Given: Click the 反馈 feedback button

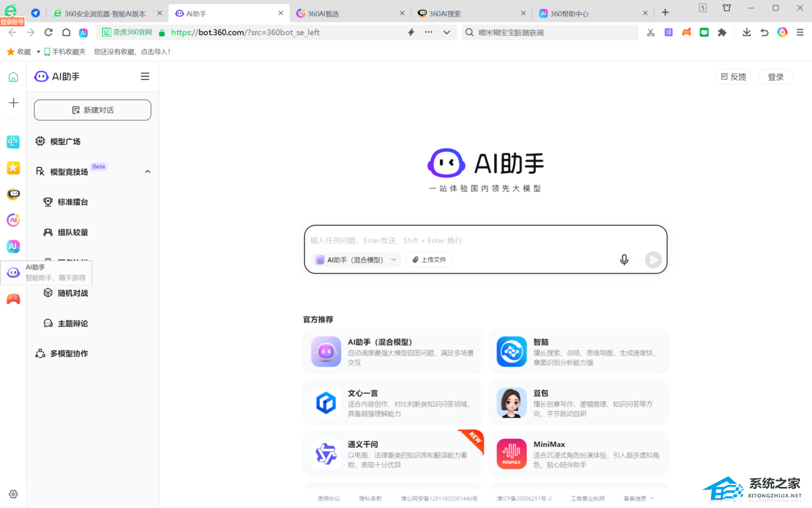Looking at the screenshot, I should tap(734, 76).
